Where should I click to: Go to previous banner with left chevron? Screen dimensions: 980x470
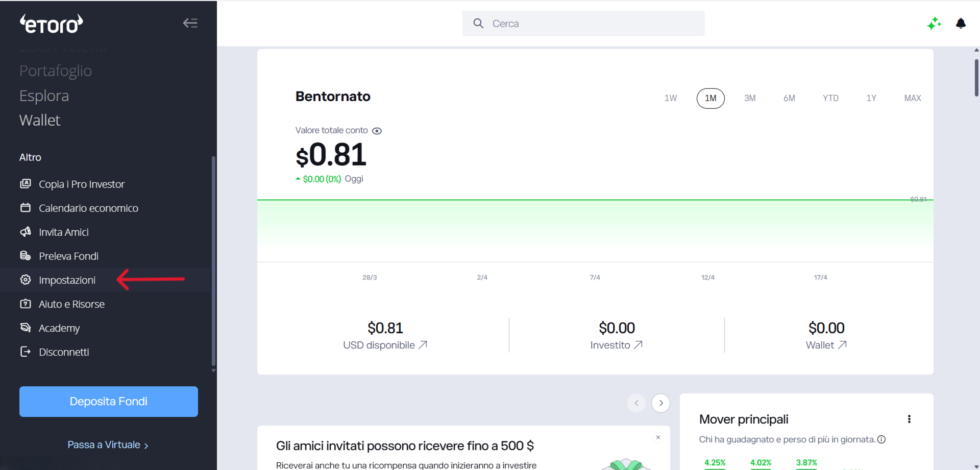(636, 403)
